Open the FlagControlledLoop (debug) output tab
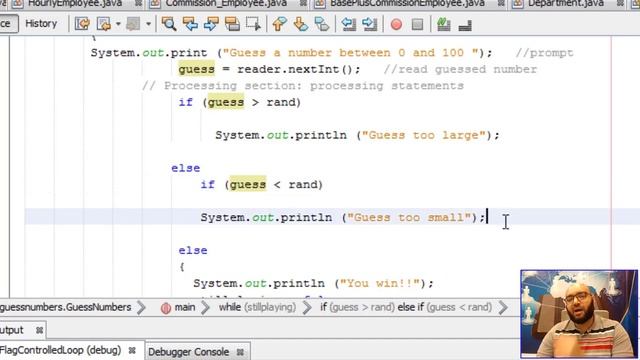The width and height of the screenshot is (640, 360). pos(60,350)
